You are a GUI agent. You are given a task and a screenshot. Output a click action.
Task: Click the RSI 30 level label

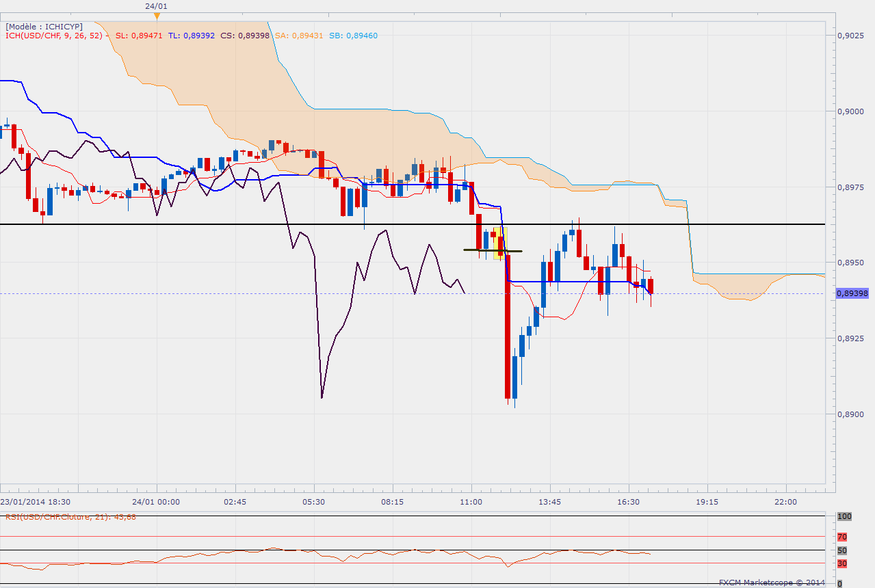click(843, 563)
